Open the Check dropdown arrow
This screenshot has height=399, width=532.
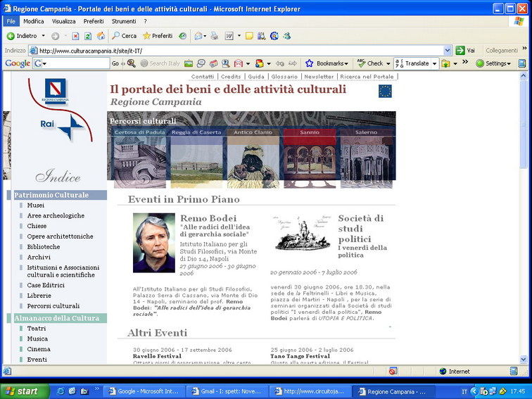pyautogui.click(x=388, y=63)
